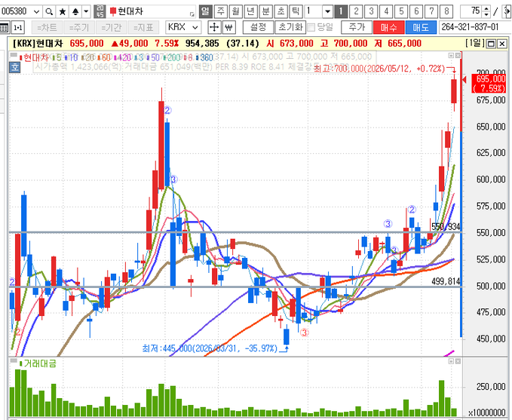The width and height of the screenshot is (512, 420).
Task: Click price pane small minimize box
Action: tap(451, 55)
